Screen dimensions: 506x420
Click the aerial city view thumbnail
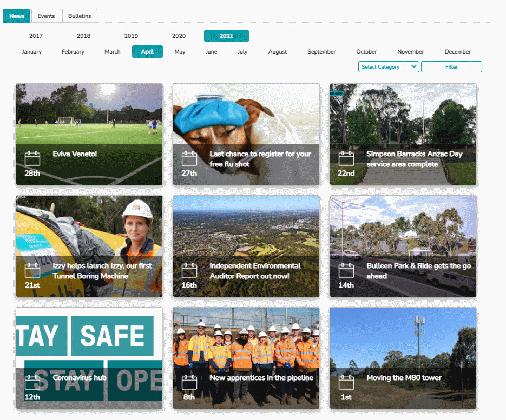[x=246, y=227]
